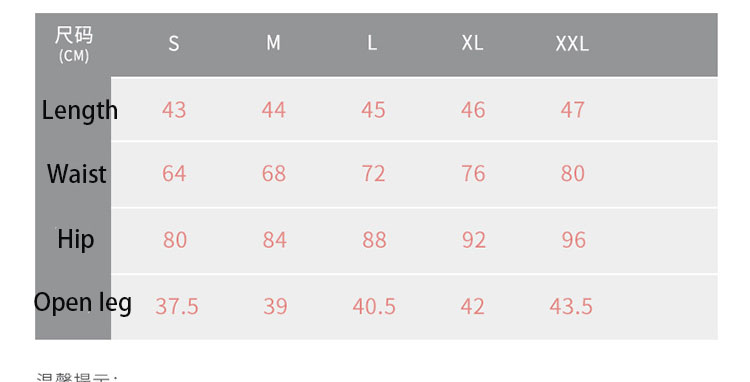
Task: Click the Hip row label
Action: 76,239
